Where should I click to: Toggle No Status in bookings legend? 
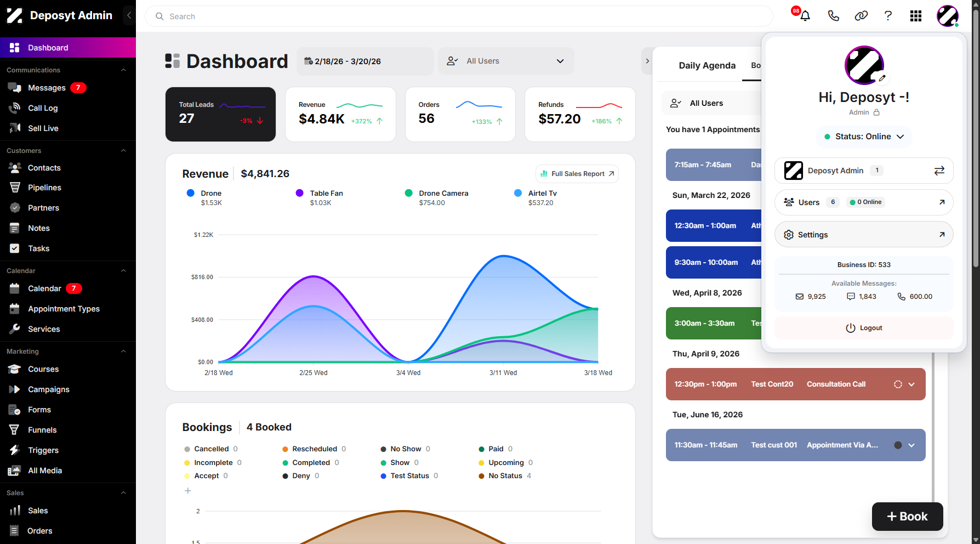tap(505, 475)
